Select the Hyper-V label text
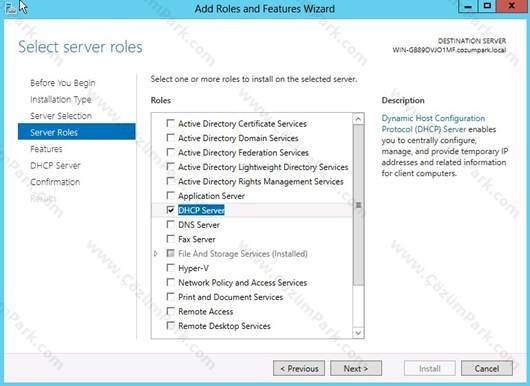530x386 pixels. tap(193, 268)
